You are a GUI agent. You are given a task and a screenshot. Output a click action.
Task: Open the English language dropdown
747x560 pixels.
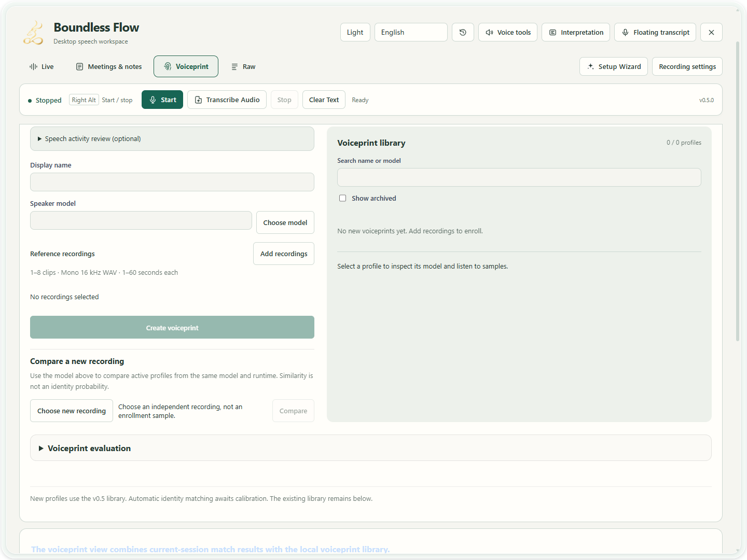tap(411, 32)
